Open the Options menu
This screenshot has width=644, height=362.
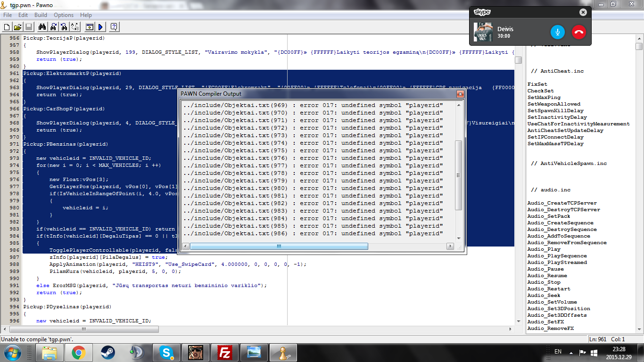[x=64, y=15]
